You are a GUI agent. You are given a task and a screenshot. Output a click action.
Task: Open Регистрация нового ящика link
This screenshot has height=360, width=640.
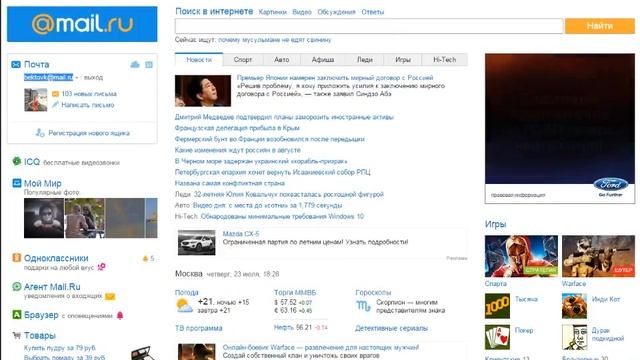coord(89,133)
